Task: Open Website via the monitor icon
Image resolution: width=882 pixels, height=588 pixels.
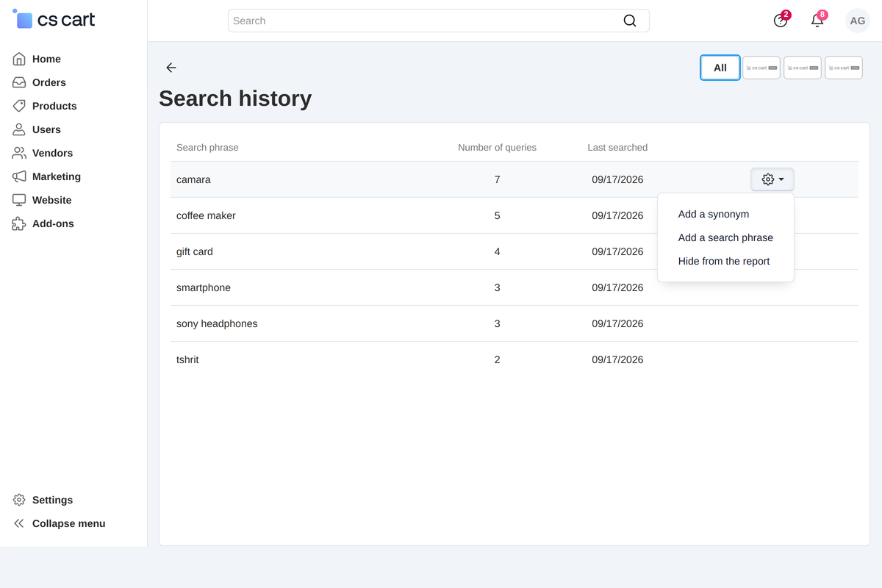Action: pyautogui.click(x=19, y=200)
